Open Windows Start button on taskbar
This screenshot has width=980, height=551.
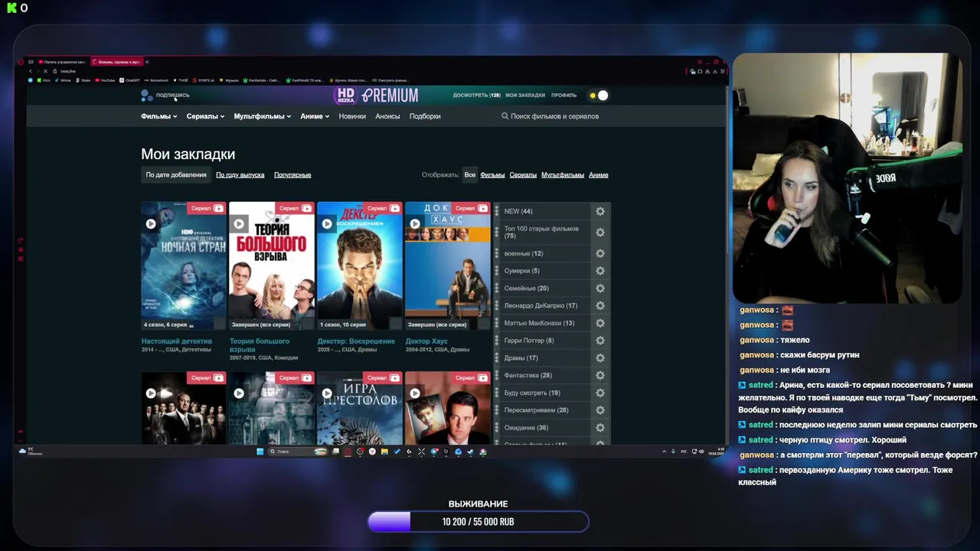[x=260, y=452]
